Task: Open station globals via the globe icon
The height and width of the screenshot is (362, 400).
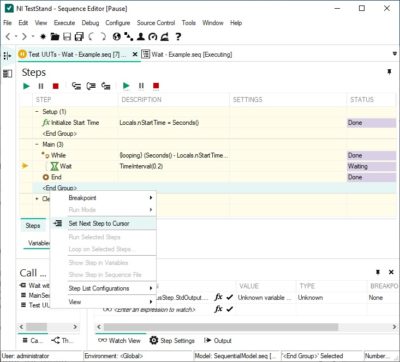Action: [116, 37]
